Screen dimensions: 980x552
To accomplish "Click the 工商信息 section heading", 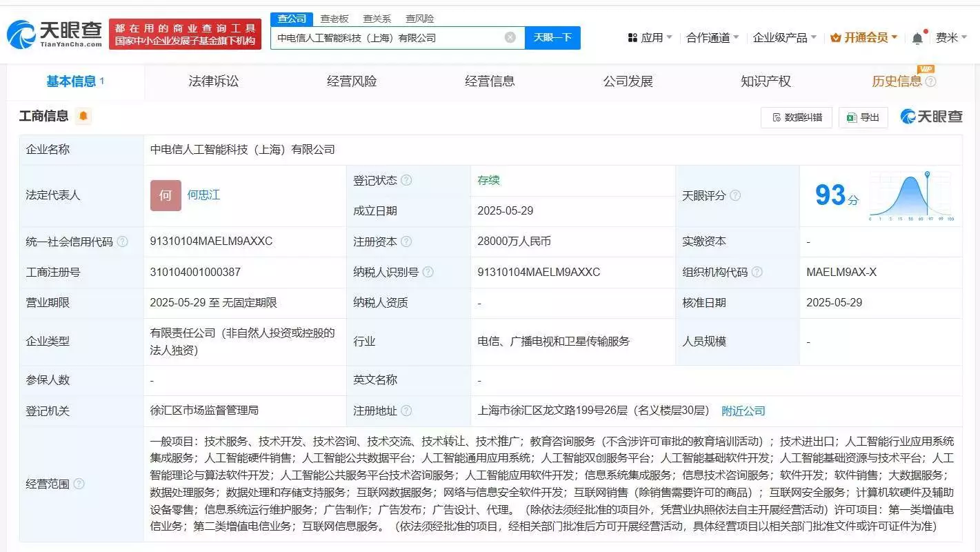I will (44, 116).
